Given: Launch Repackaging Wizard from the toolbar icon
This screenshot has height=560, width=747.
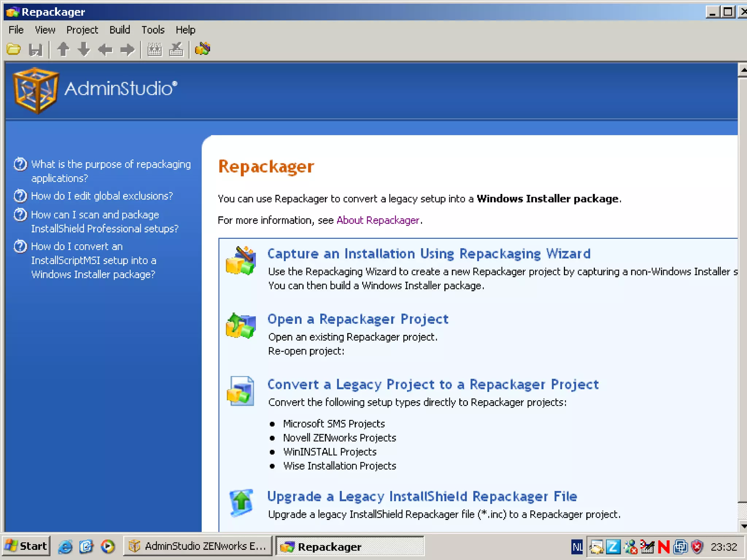Looking at the screenshot, I should pyautogui.click(x=203, y=49).
